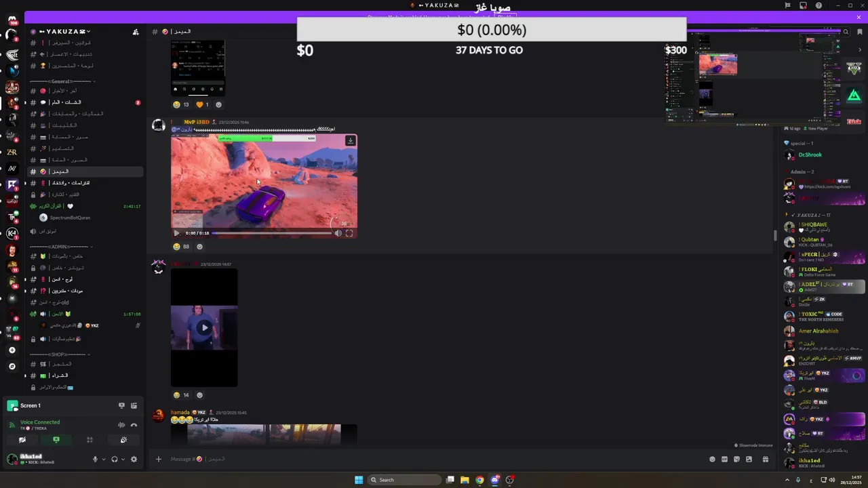This screenshot has width=868, height=488.
Task: Open the green triangle app icon in sidebar
Action: click(854, 96)
